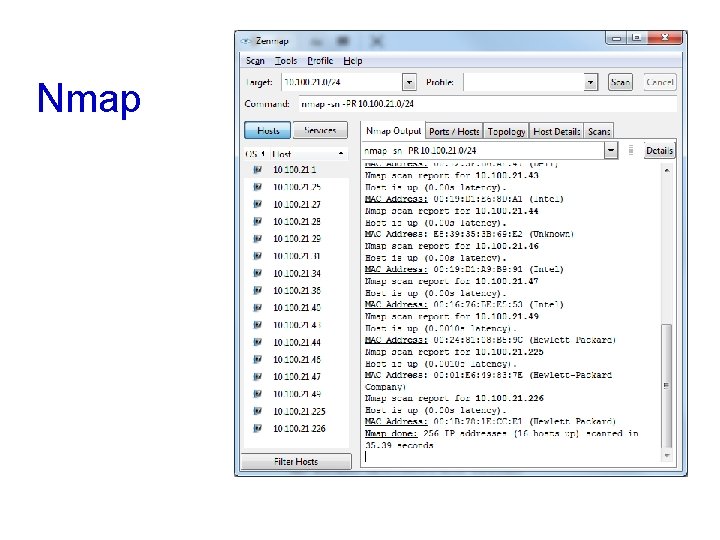The height and width of the screenshot is (540, 720).
Task: Click OS icon beside host 10.100.21.47
Action: coord(258,376)
